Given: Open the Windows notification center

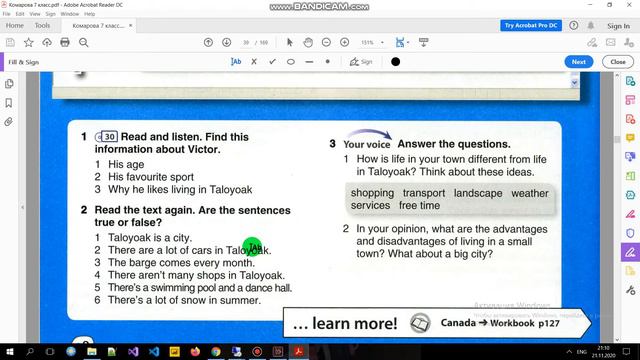Looking at the screenshot, I should point(627,351).
